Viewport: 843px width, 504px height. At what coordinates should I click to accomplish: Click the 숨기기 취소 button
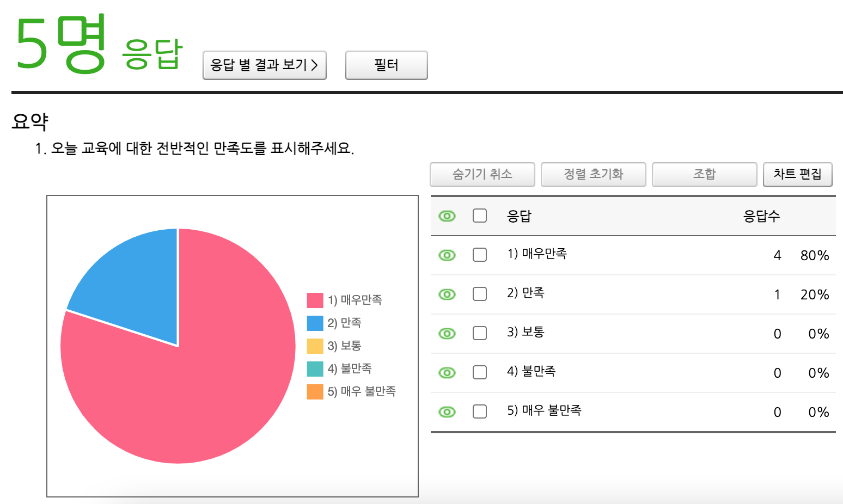[x=482, y=174]
